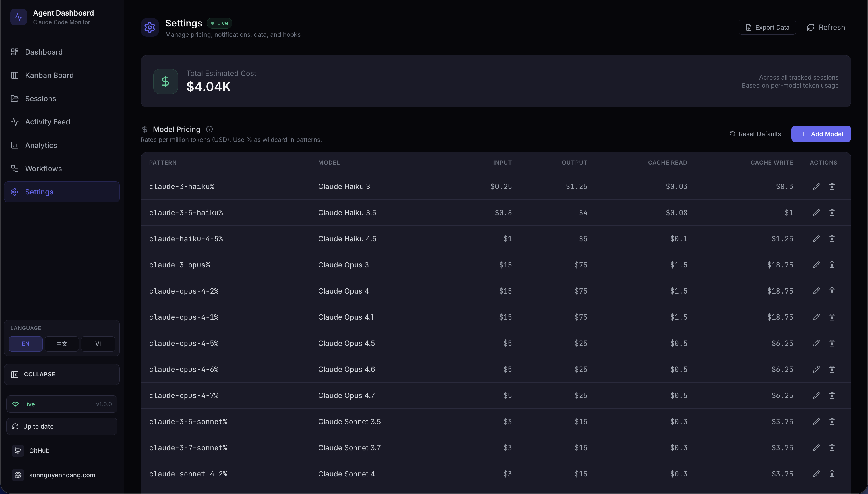Switch language to VI
The width and height of the screenshot is (868, 494).
98,344
